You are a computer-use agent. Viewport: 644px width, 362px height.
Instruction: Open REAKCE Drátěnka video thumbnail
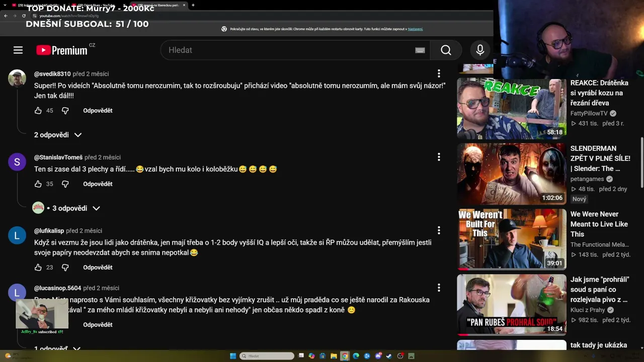click(512, 108)
